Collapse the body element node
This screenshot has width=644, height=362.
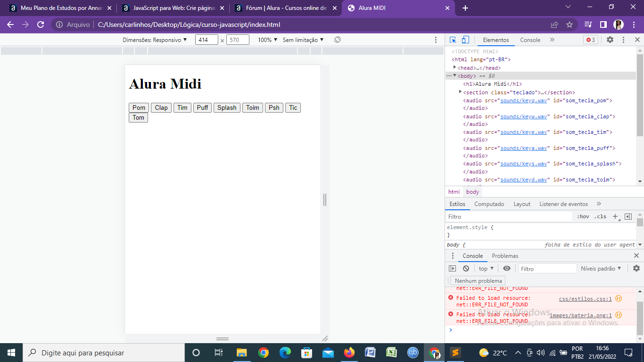(455, 76)
